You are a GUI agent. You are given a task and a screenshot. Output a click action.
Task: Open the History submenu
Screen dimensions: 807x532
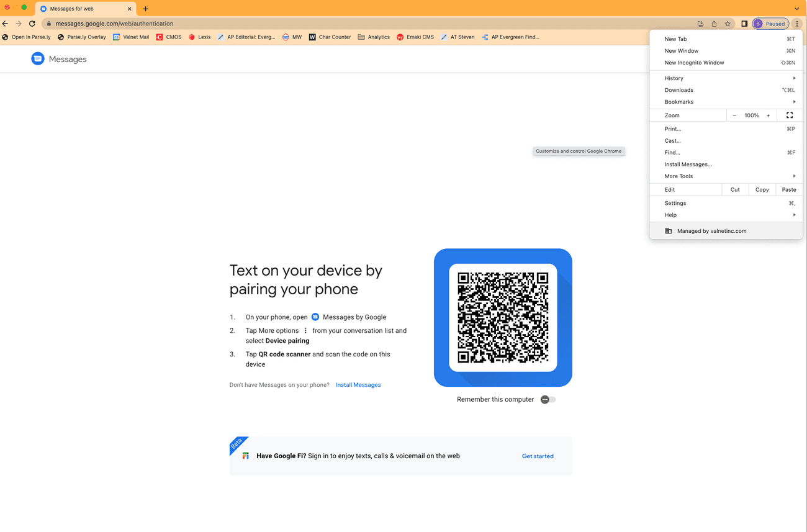674,78
